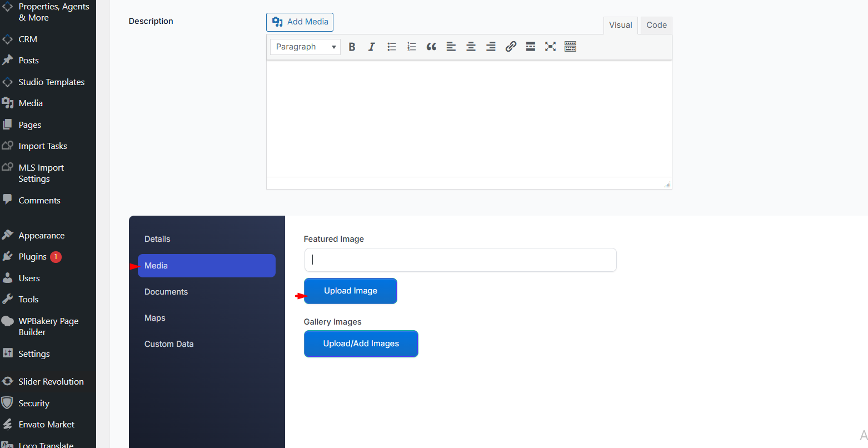The width and height of the screenshot is (868, 448).
Task: Align text to center
Action: tap(471, 47)
